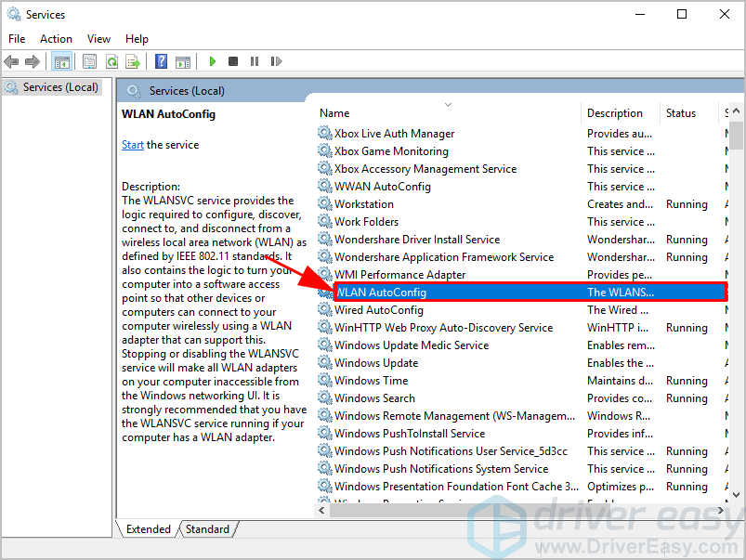Select the Windows Update service row
Image resolution: width=746 pixels, height=560 pixels.
(x=375, y=363)
